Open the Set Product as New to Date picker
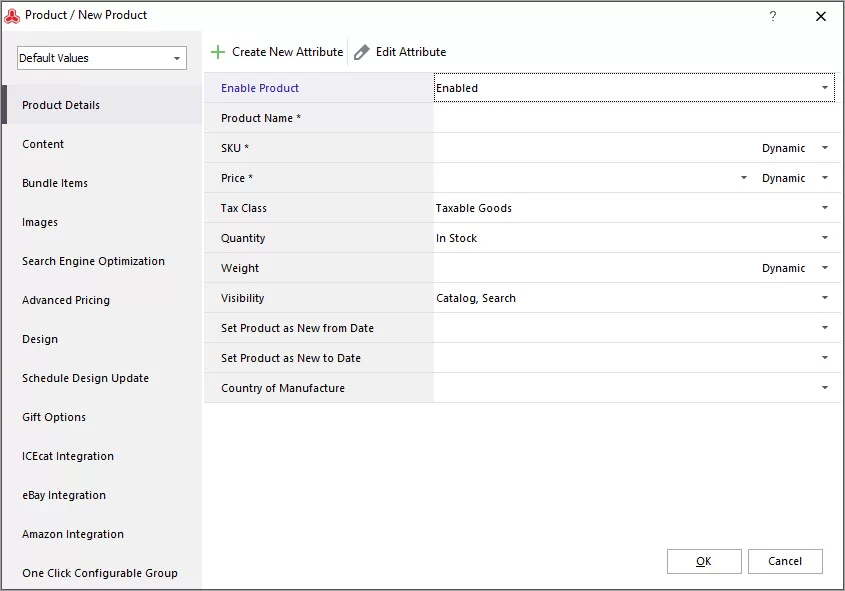Viewport: 845px width, 591px height. (x=825, y=358)
